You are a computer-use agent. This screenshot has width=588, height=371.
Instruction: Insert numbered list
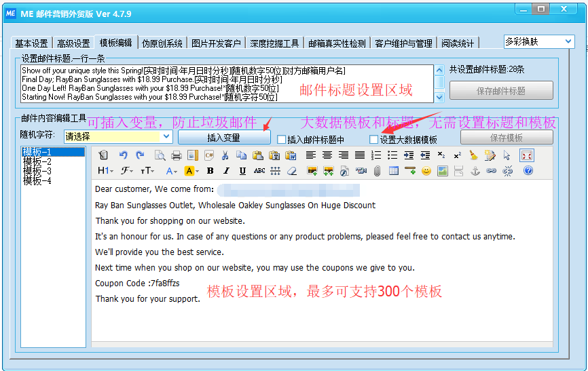coord(375,155)
